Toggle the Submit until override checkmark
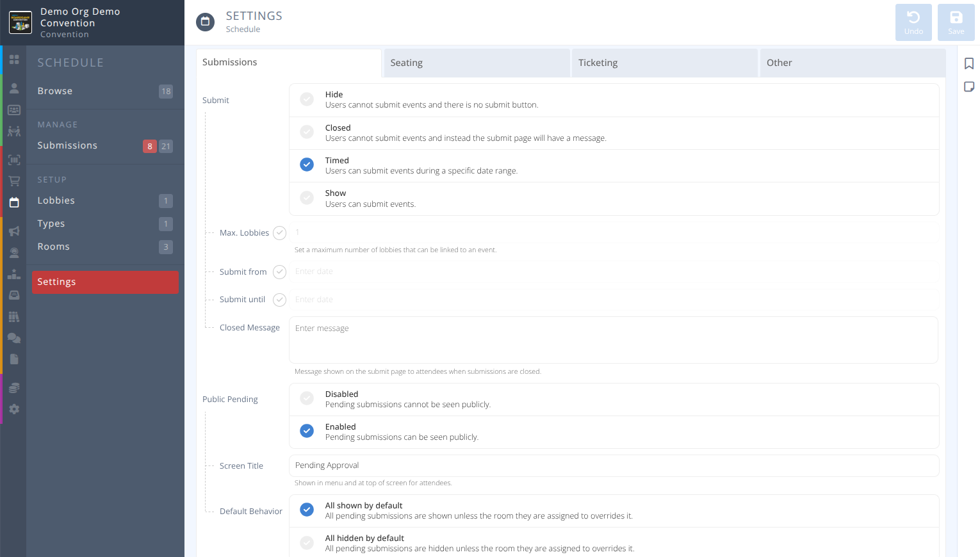Viewport: 980px width, 557px height. click(279, 300)
